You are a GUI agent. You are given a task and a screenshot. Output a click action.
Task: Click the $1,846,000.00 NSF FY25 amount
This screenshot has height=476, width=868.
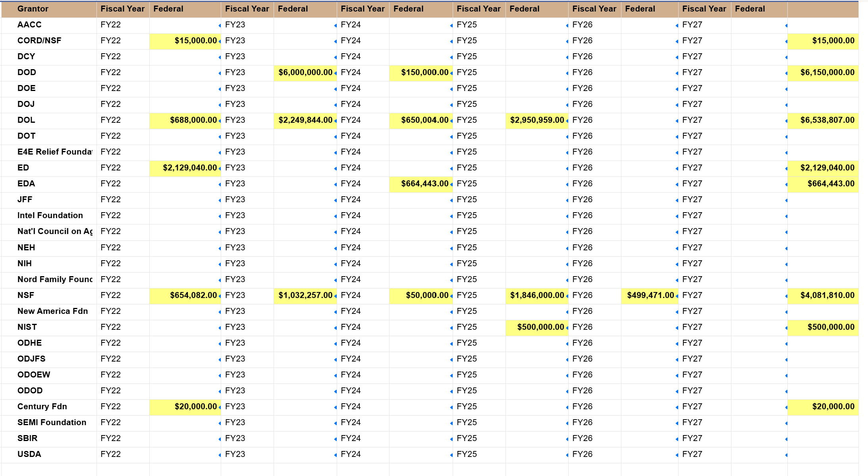pos(537,296)
